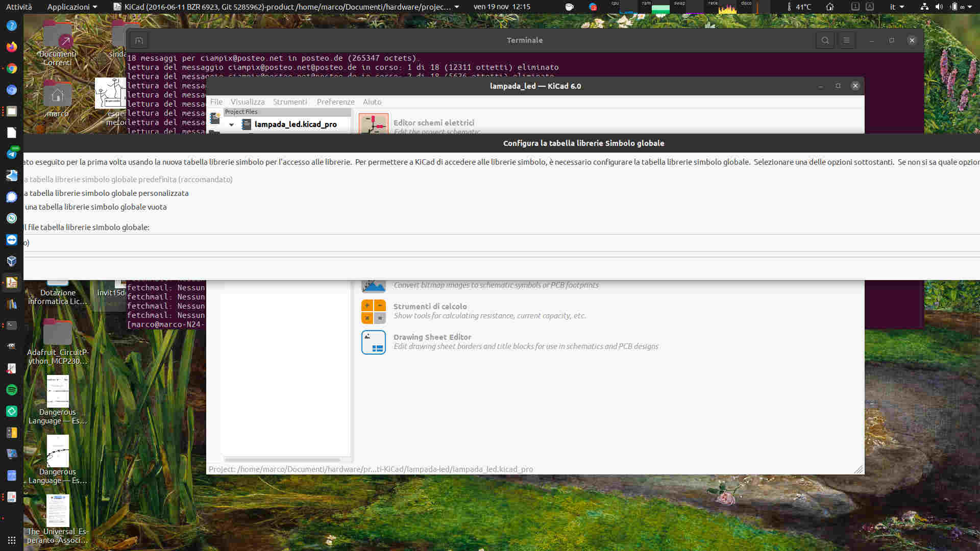Open the Applicazioni dropdown in top bar
This screenshot has width=980, height=551.
tap(72, 7)
